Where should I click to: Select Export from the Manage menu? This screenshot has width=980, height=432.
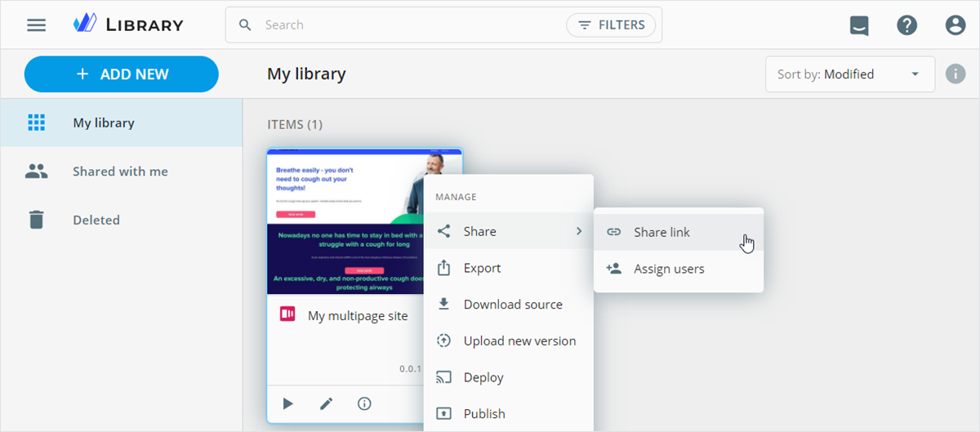point(482,268)
